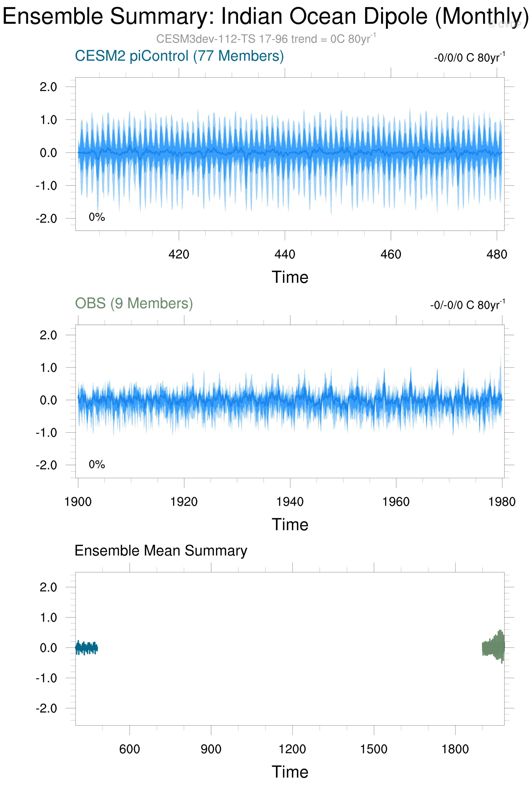Click the '0%' label in the CESM2 piControl plot

pyautogui.click(x=97, y=217)
